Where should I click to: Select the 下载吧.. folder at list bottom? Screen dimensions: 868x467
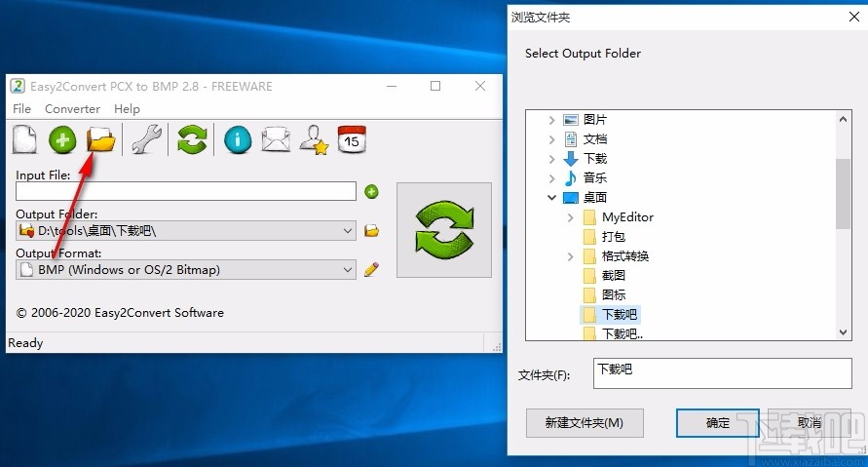[x=623, y=333]
